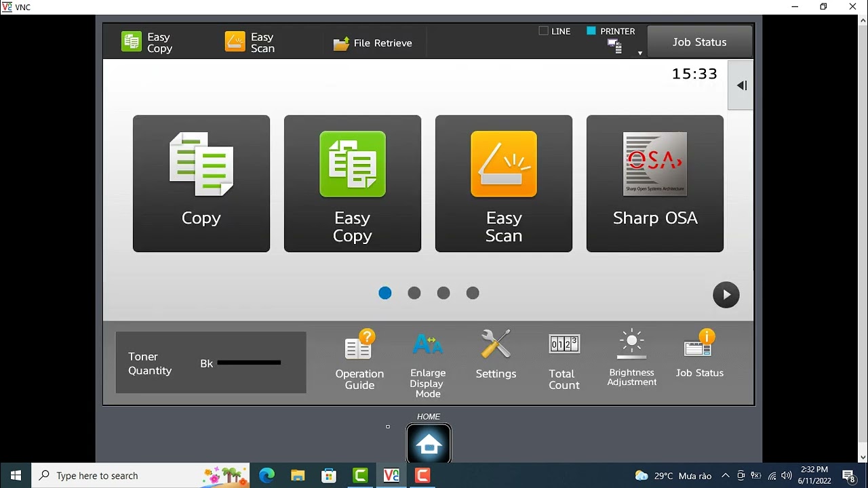Screen dimensions: 868x488
Task: Select the VNC Viewer taskbar icon
Action: (x=391, y=476)
